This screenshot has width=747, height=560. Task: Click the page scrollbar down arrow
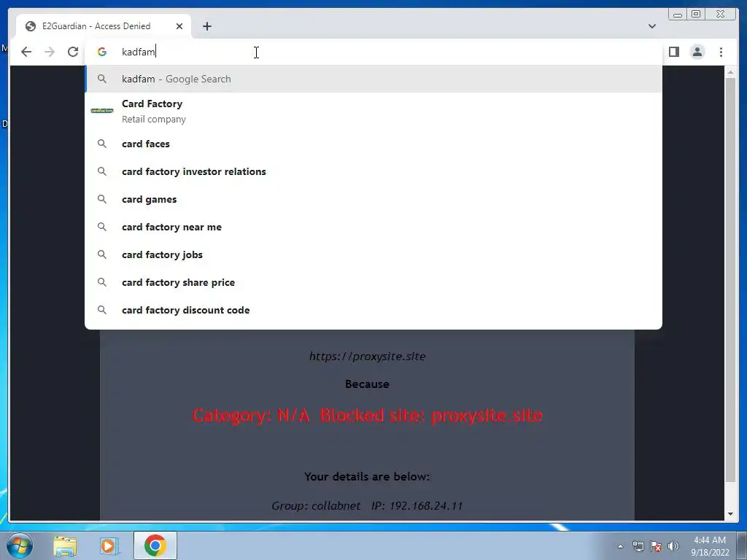pos(730,514)
